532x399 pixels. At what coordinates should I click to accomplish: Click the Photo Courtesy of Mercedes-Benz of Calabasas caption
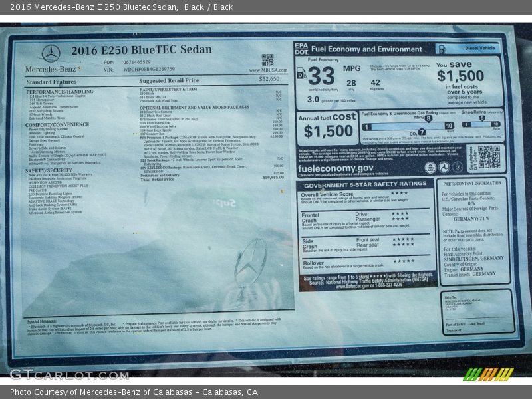[134, 392]
